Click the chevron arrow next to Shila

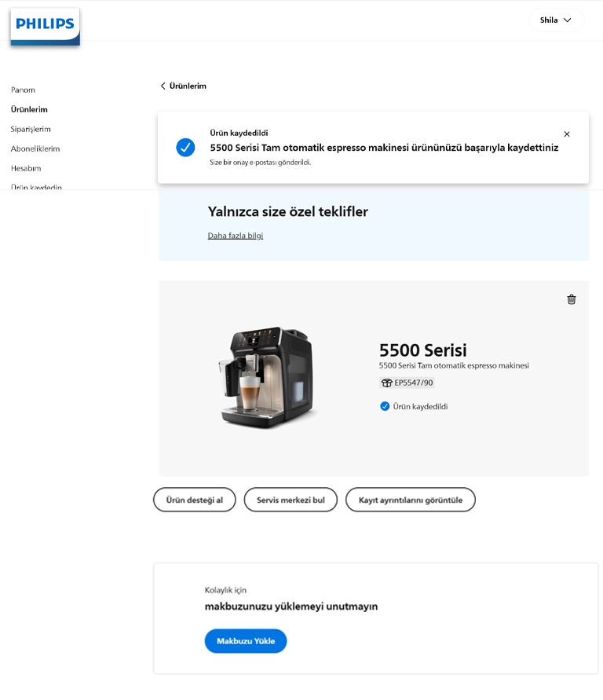(x=568, y=20)
